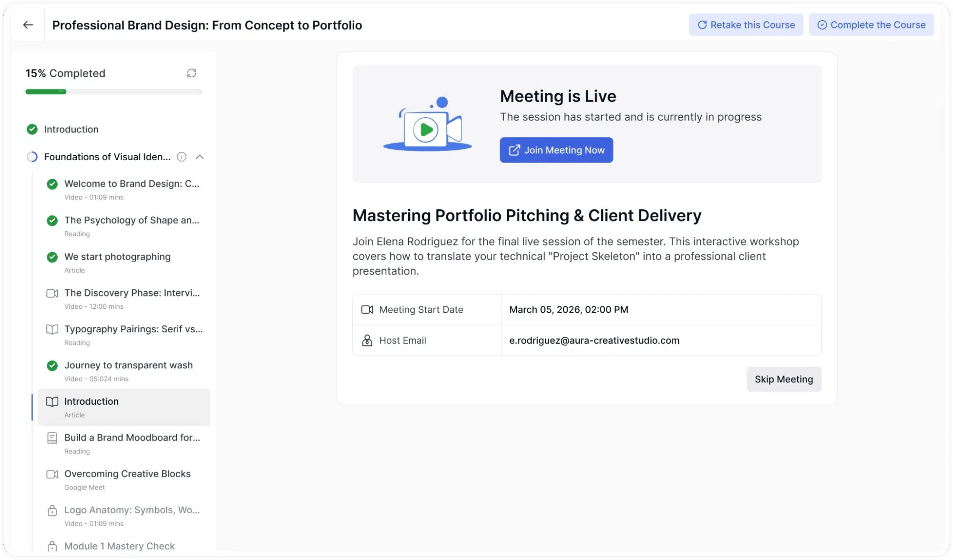Image resolution: width=953 pixels, height=560 pixels.
Task: Click 'Video - 05:024 mins' duration text
Action: [96, 379]
